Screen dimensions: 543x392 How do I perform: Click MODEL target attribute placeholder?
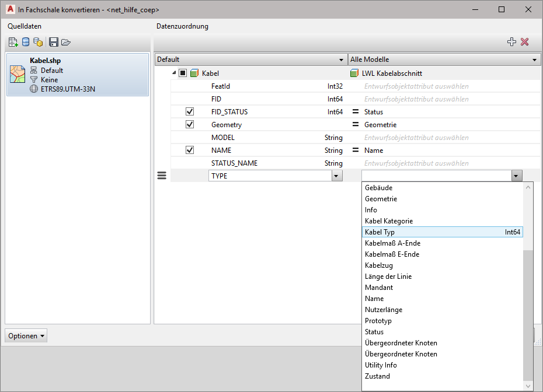click(416, 137)
